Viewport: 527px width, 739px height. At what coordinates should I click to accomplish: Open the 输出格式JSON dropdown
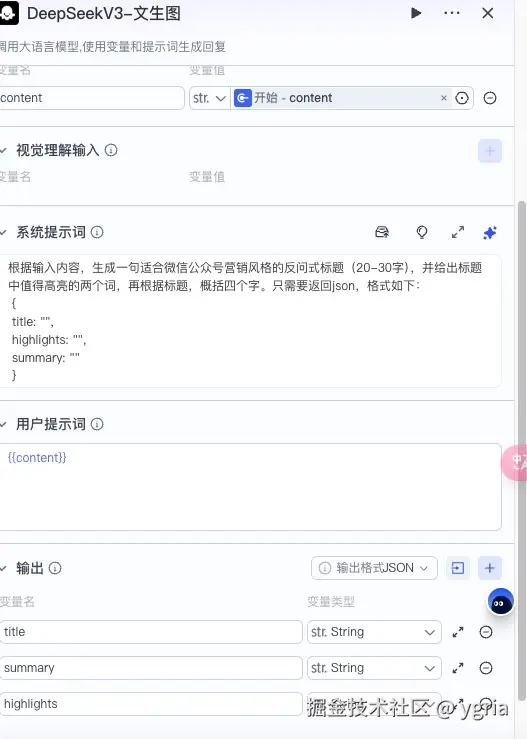coord(374,568)
